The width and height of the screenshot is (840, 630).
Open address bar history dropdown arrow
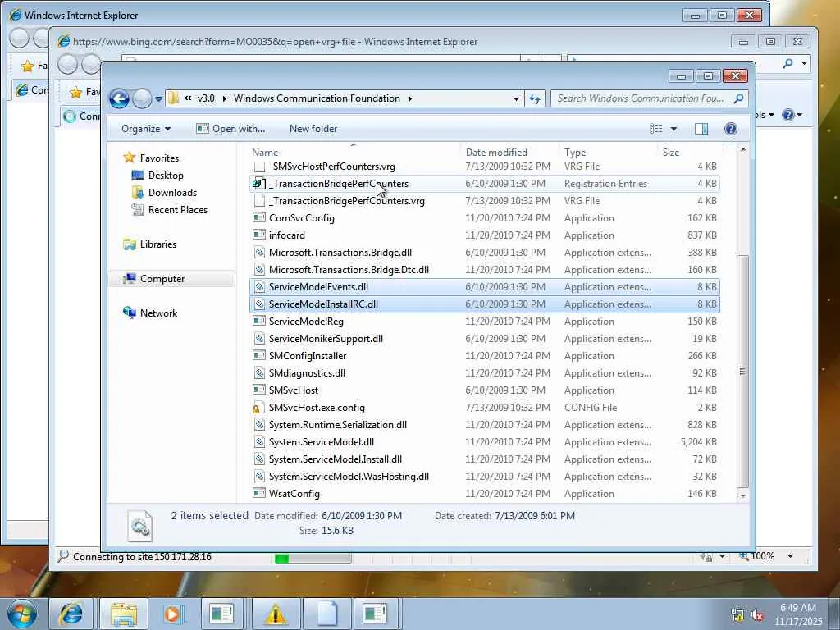pos(516,98)
